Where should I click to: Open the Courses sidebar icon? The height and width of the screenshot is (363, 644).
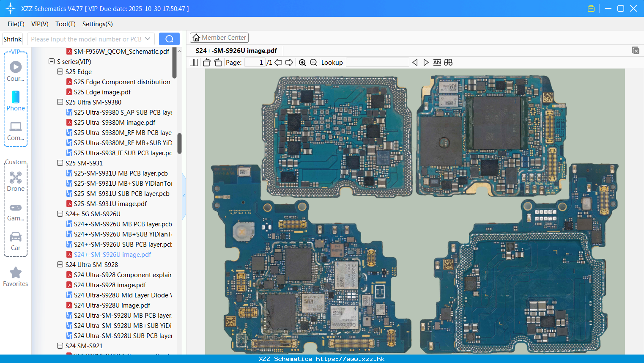16,71
